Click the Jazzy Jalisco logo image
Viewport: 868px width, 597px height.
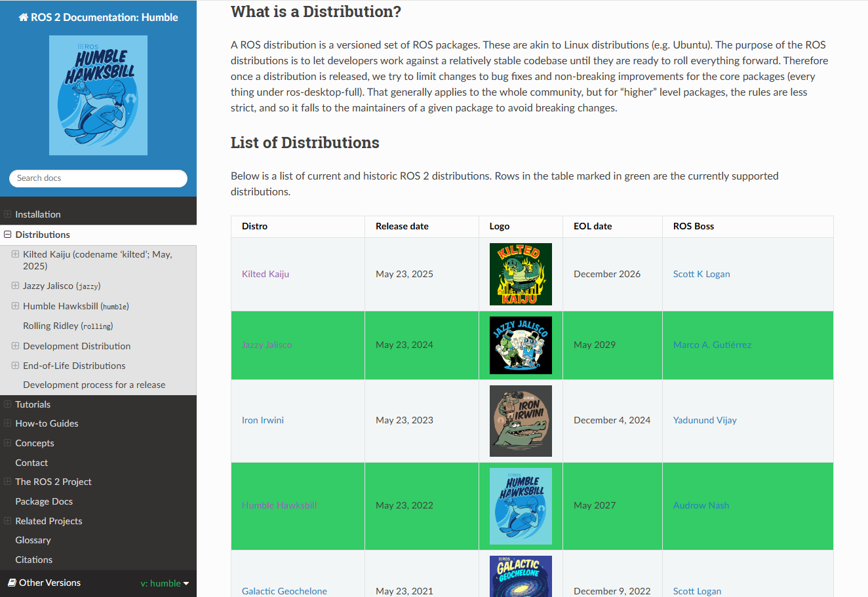(521, 345)
